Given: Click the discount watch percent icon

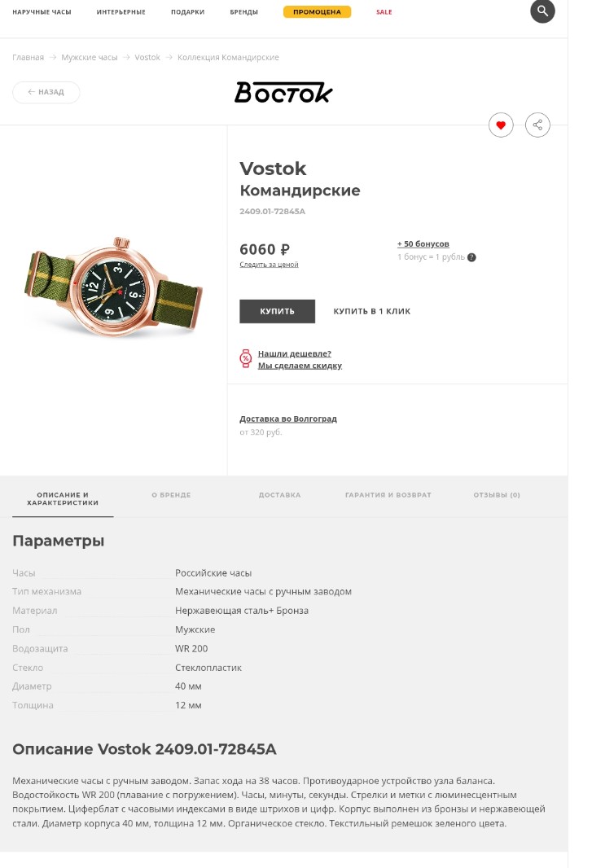Looking at the screenshot, I should (x=246, y=359).
